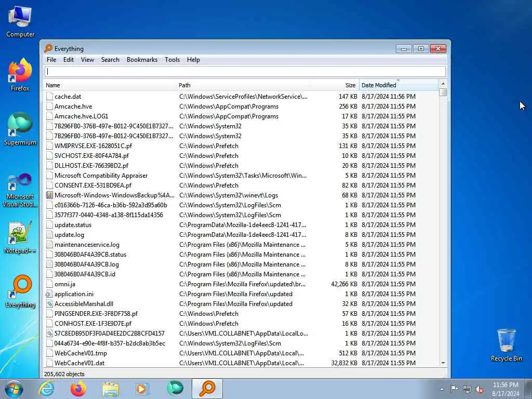Select WMIPRVSE.EXE-1628051C.pf in the list
532x399 pixels.
pyautogui.click(x=241, y=146)
